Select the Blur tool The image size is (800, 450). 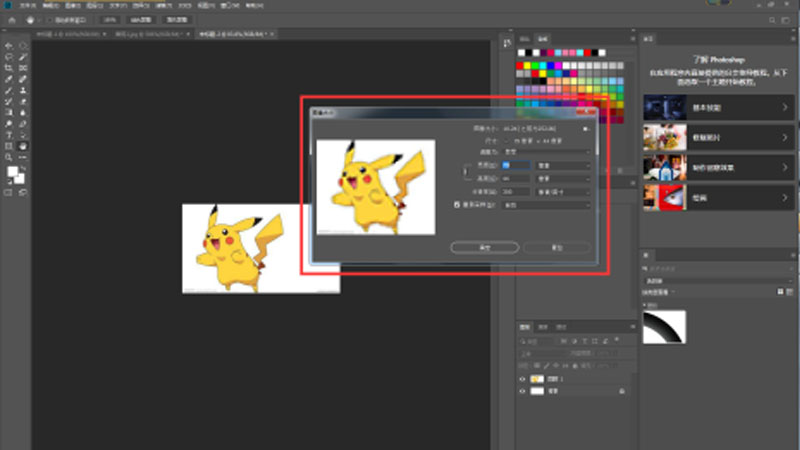tap(23, 113)
